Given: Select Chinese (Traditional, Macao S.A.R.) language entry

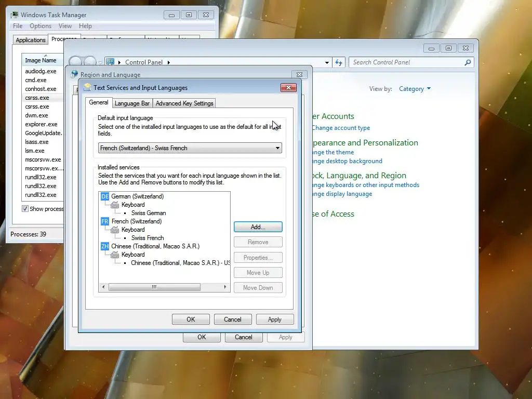Looking at the screenshot, I should 155,246.
